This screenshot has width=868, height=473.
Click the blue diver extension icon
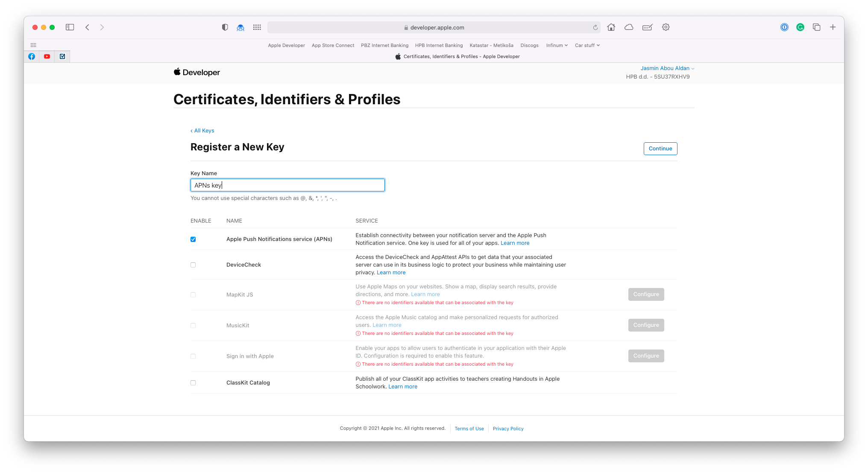(x=240, y=27)
